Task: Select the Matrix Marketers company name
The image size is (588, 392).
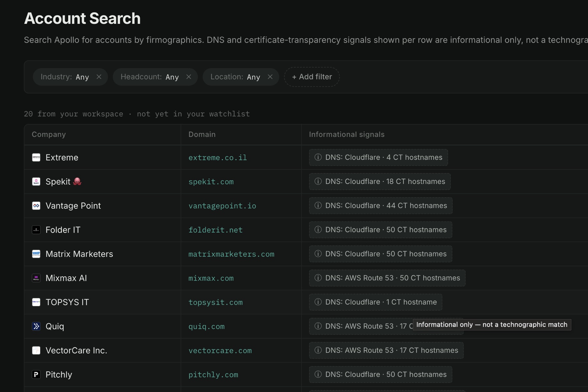Action: (79, 254)
